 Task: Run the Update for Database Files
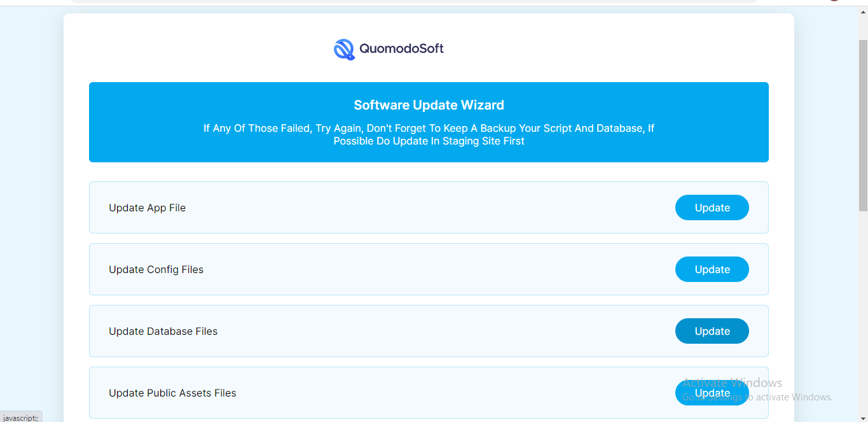pos(712,331)
